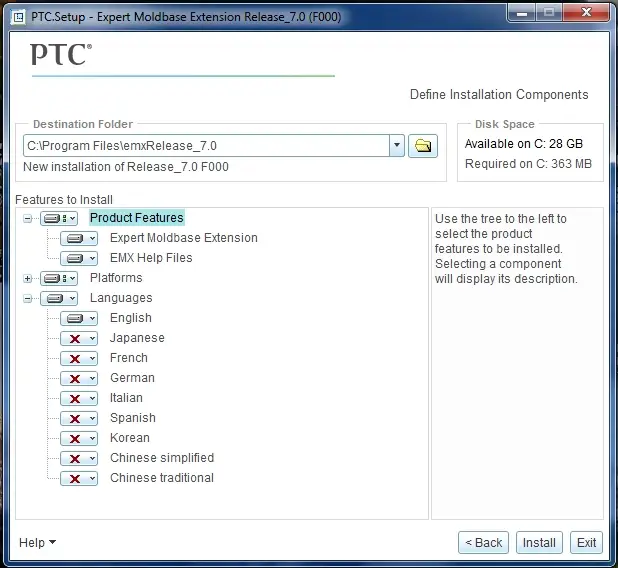
Task: Open the destination folder path dropdown
Action: [x=397, y=145]
